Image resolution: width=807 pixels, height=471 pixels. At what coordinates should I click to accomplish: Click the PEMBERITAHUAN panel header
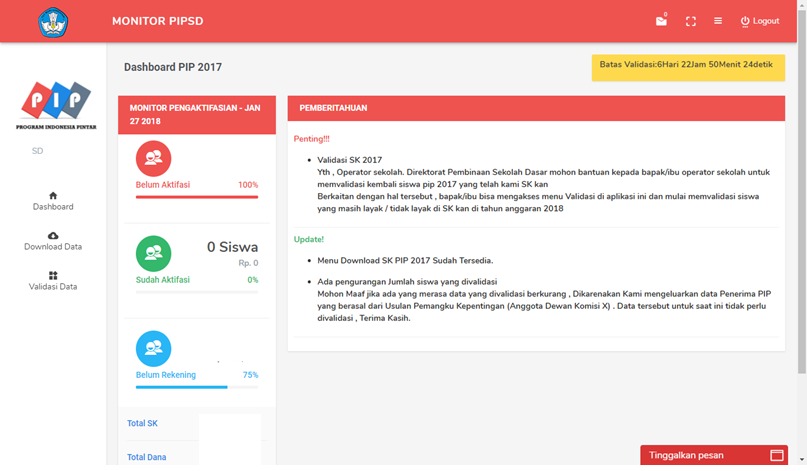pos(536,108)
